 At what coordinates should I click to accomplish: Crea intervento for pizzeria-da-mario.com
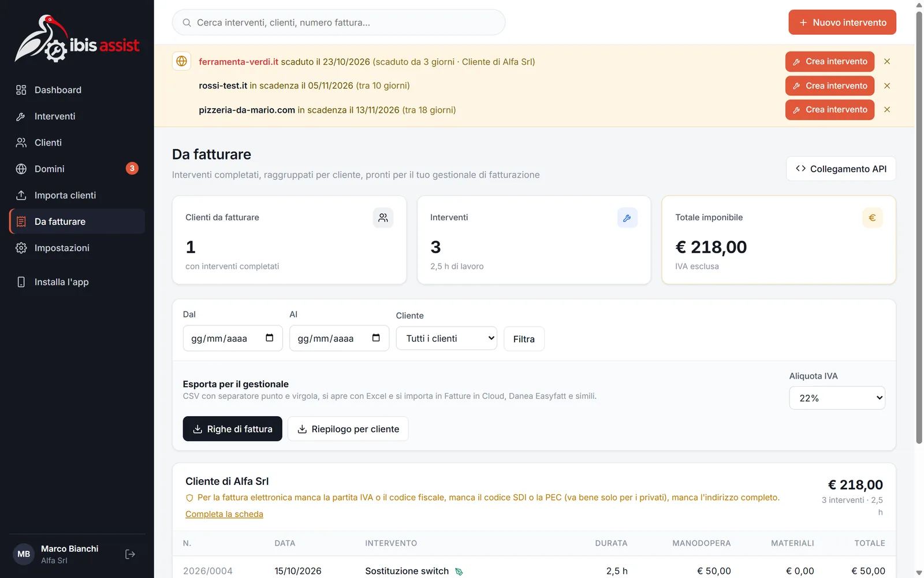(829, 110)
